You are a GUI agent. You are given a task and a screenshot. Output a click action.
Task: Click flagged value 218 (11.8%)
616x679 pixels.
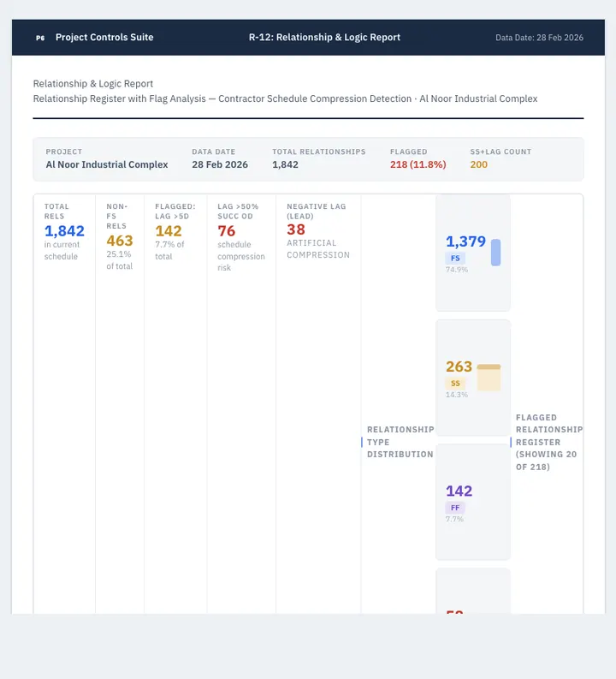pyautogui.click(x=418, y=164)
